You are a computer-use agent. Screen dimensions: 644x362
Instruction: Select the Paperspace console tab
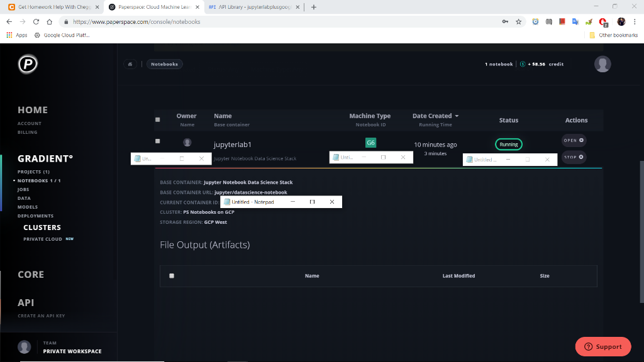pos(155,7)
